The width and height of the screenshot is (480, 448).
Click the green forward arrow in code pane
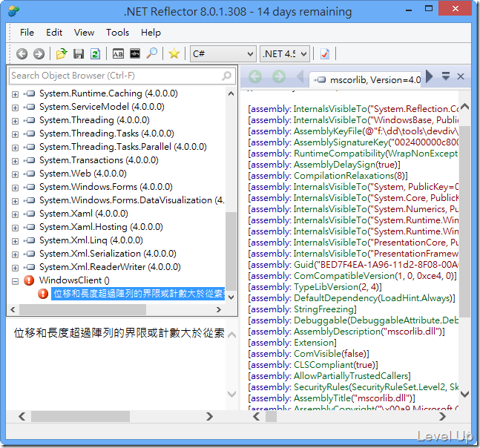click(278, 76)
